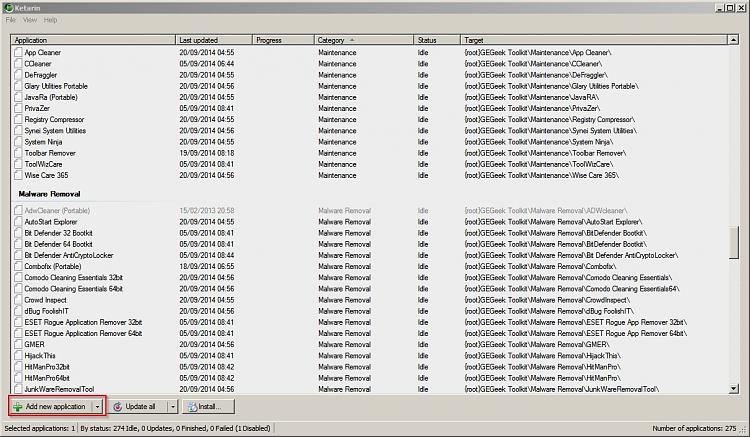
Task: Click the 15/02/2013 20:58 date of AdwCleaner
Action: [x=207, y=210]
